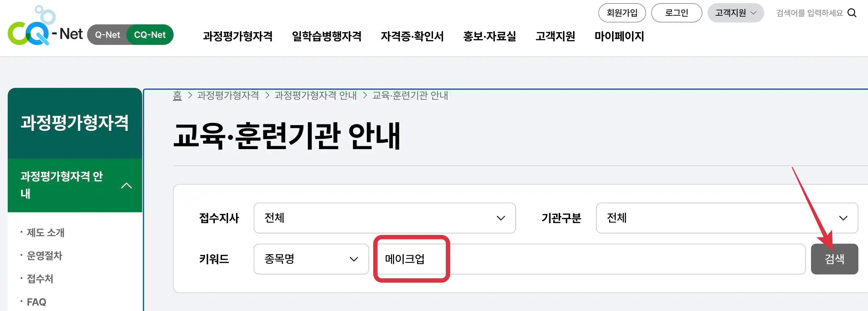Screen dimensions: 868x311
Task: Open the 종목명 keyword type dropdown
Action: tap(311, 259)
